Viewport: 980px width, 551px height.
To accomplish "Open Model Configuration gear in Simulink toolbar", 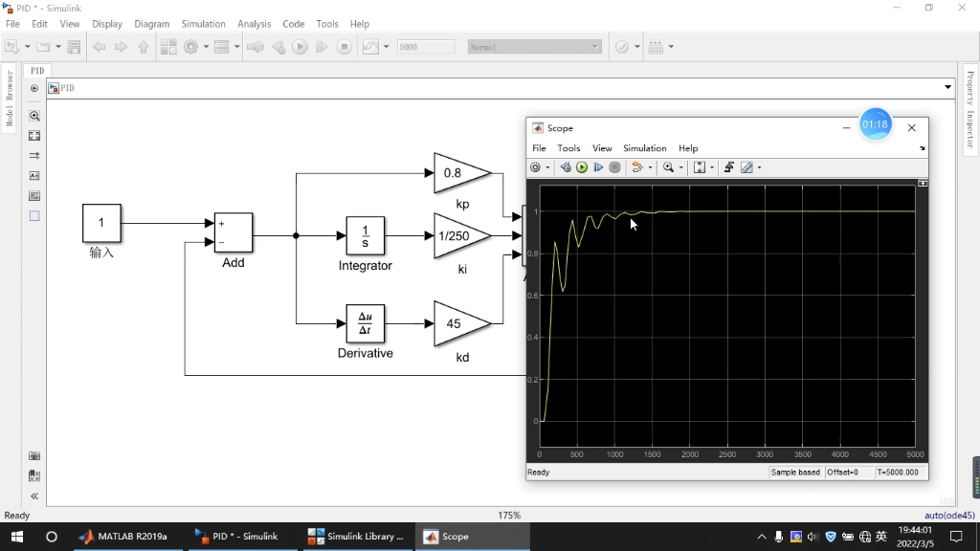I will (191, 47).
